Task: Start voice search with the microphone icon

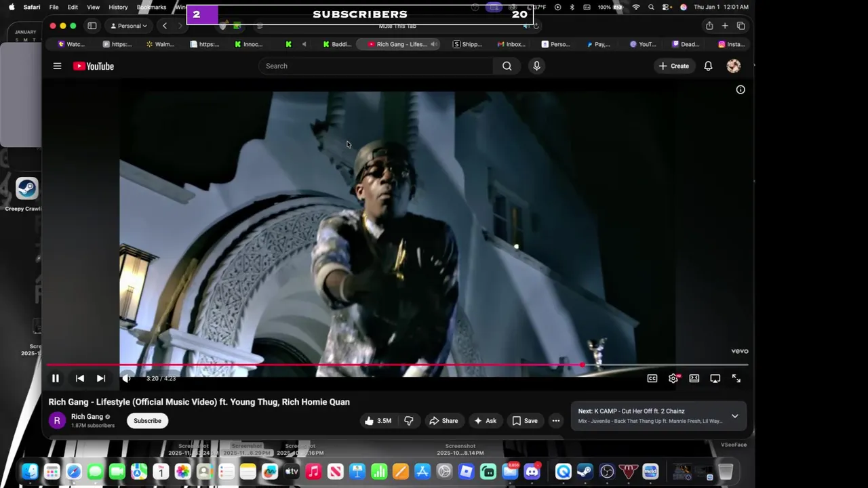Action: coord(536,66)
